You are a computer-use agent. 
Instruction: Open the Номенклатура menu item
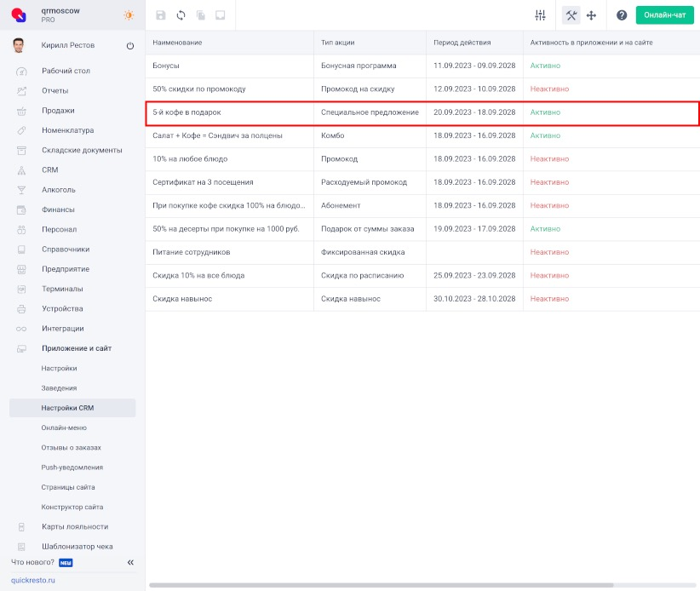[68, 130]
